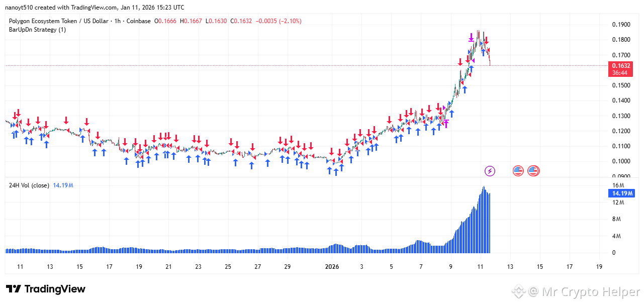Screen dimensions: 644x304
Task: Click the 2026 year label on the time axis
Action: pyautogui.click(x=332, y=267)
